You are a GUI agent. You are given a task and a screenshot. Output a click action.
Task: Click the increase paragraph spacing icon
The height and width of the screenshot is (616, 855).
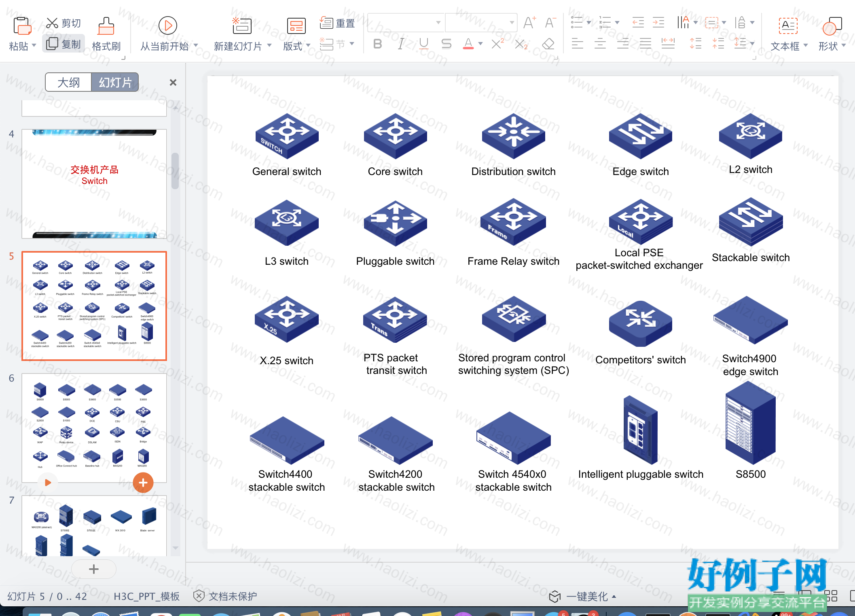[x=695, y=43]
